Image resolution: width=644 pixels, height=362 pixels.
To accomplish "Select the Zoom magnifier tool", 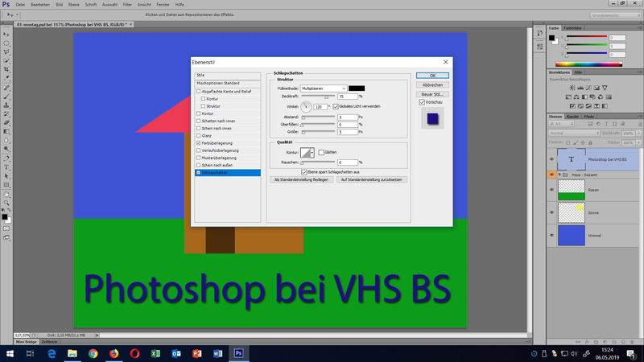I will pyautogui.click(x=6, y=203).
